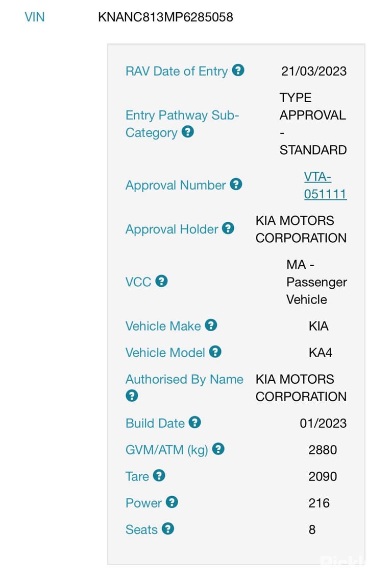Click Vehicle Model help icon

point(215,352)
